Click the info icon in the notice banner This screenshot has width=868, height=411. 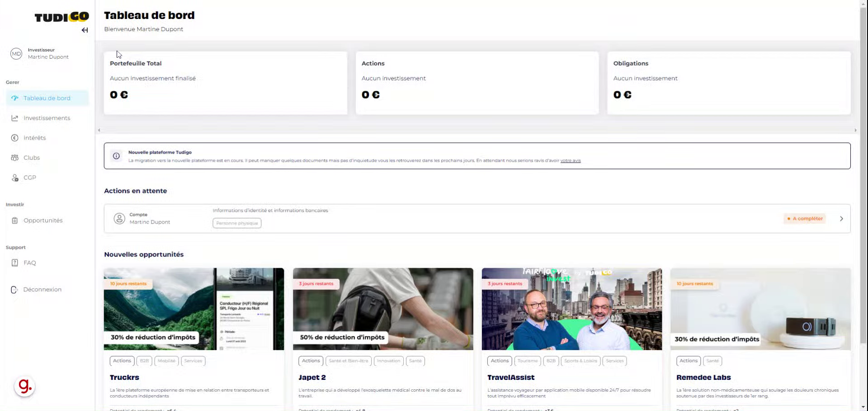(x=116, y=156)
